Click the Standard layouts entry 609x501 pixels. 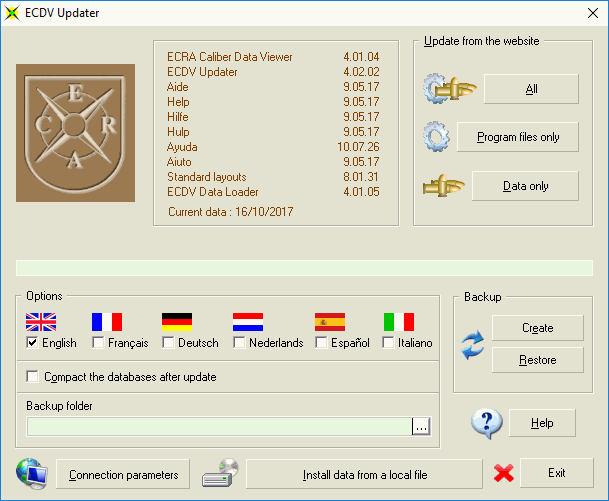207,177
